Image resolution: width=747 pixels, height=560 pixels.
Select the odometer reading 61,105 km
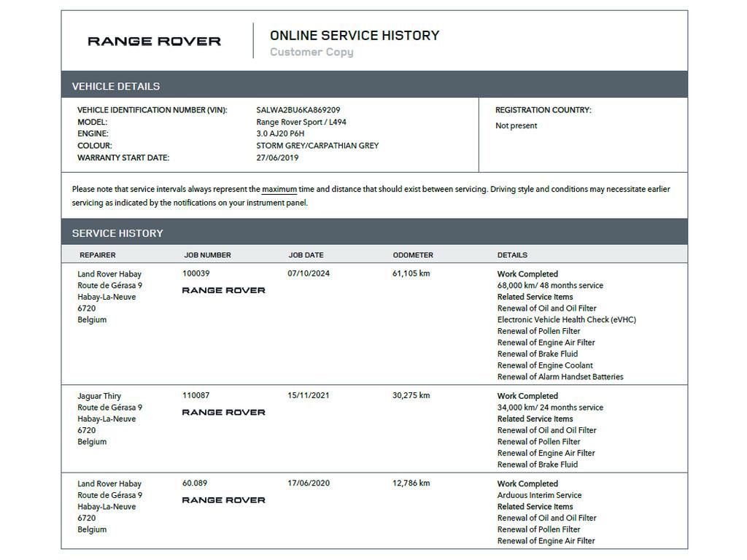(411, 273)
